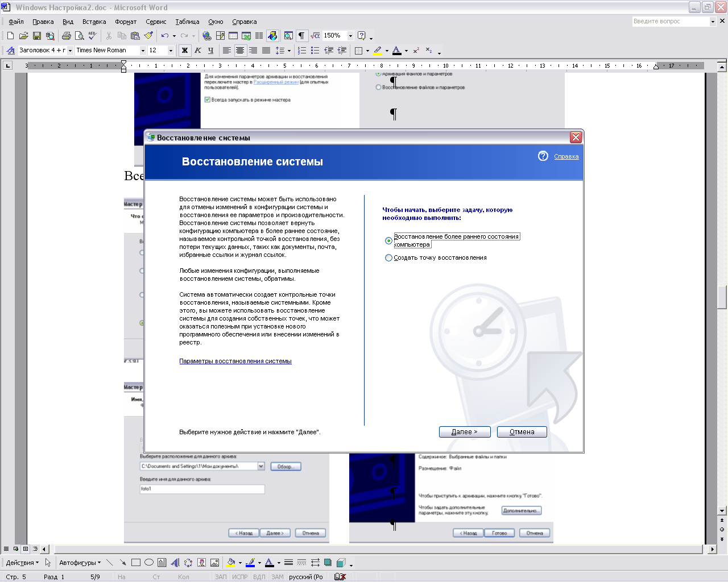Viewport: 728px width, 582px height.
Task: Open the Файл menu
Action: click(x=16, y=22)
